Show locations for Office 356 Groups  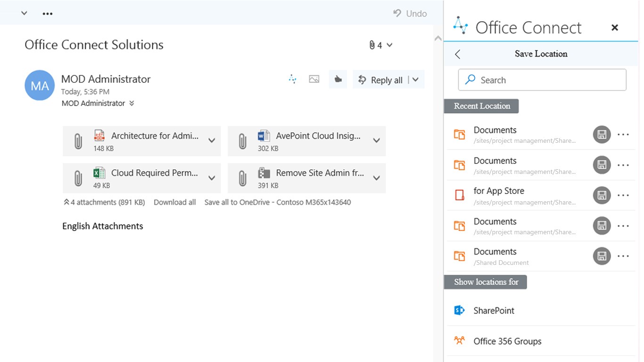pos(507,341)
